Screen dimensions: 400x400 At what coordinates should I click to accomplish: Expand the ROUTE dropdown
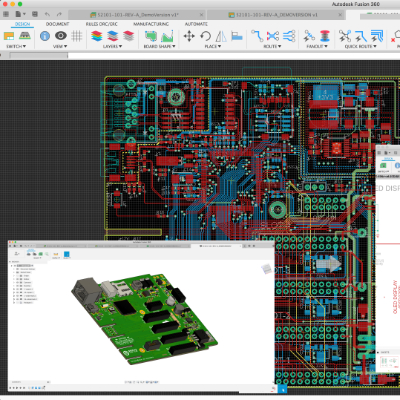pos(272,46)
